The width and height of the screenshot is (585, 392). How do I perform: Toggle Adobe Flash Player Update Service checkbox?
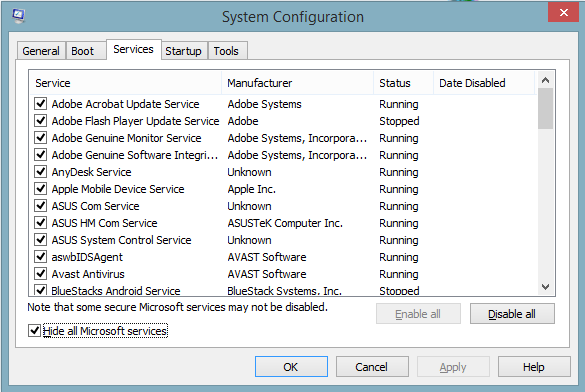point(40,121)
